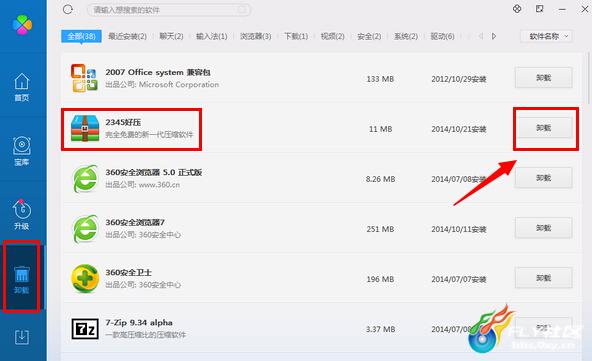Click the refresh icon beside search box

(68, 9)
